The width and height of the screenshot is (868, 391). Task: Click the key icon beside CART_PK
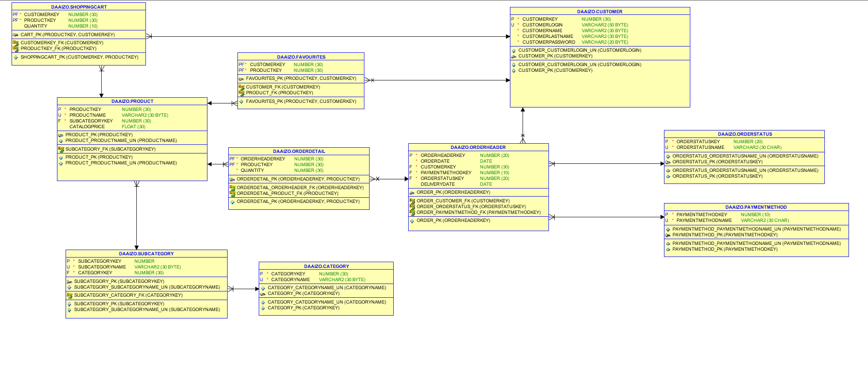click(x=16, y=34)
